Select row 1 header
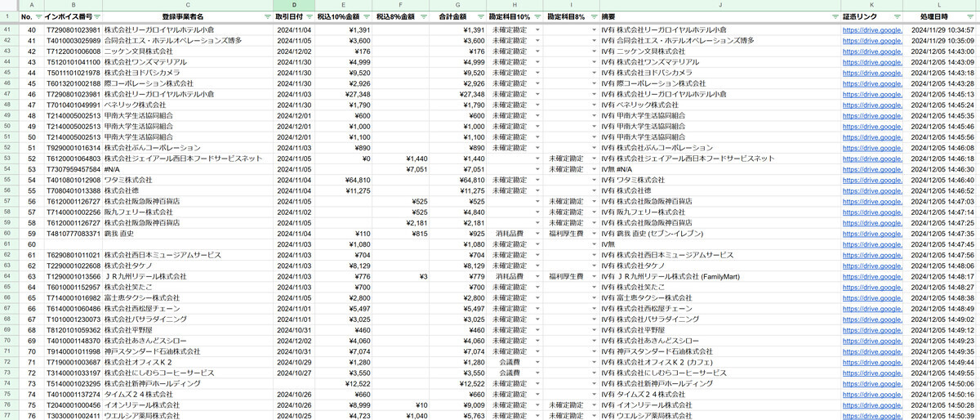980x420 pixels. point(8,16)
